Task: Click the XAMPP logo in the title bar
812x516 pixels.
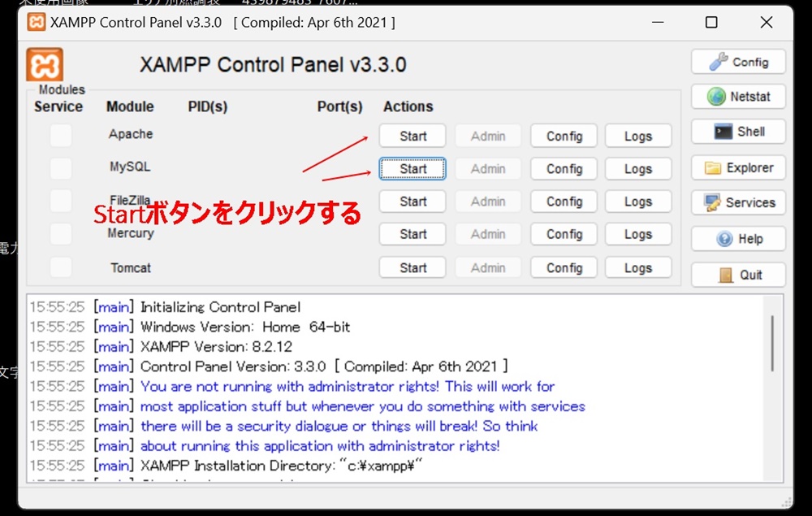Action: point(37,22)
